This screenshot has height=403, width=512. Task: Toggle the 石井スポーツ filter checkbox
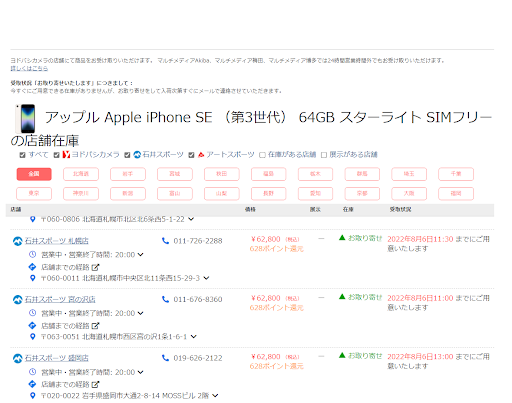pos(127,155)
